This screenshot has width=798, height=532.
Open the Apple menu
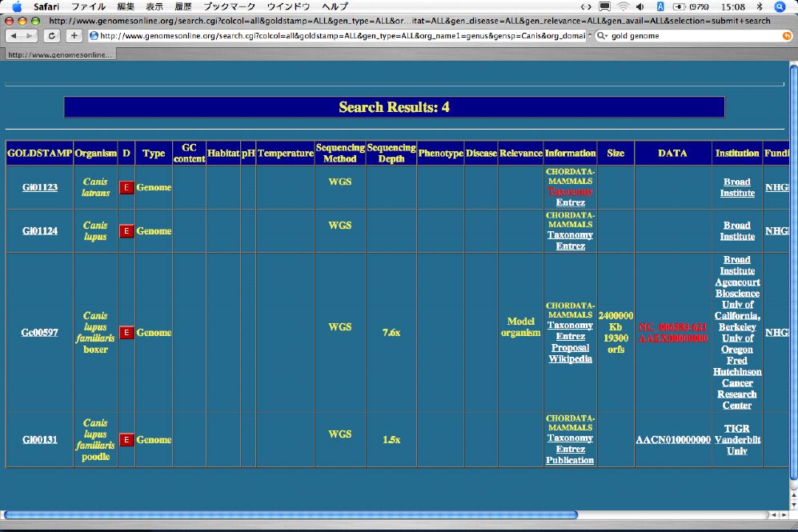click(x=16, y=6)
